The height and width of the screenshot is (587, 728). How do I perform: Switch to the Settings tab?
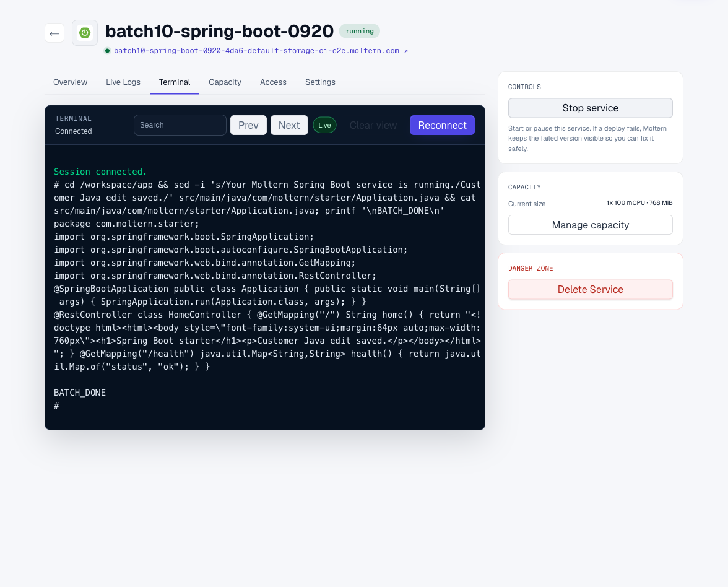pos(321,82)
